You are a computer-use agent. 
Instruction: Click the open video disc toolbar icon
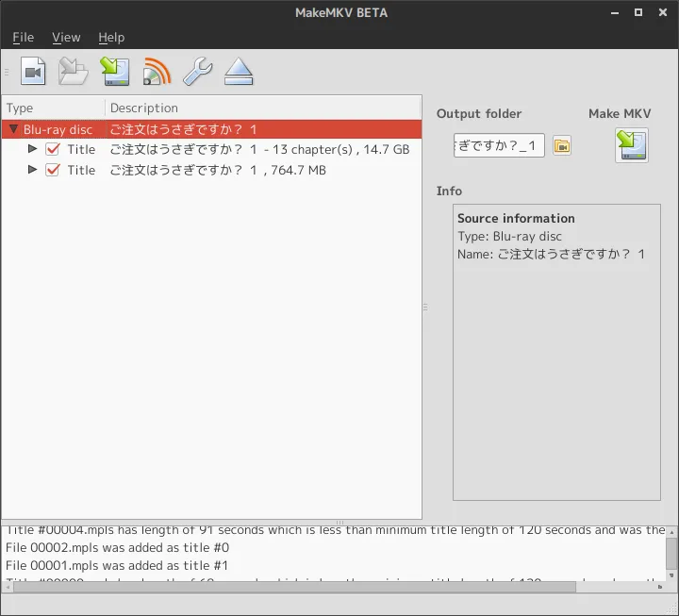point(34,72)
